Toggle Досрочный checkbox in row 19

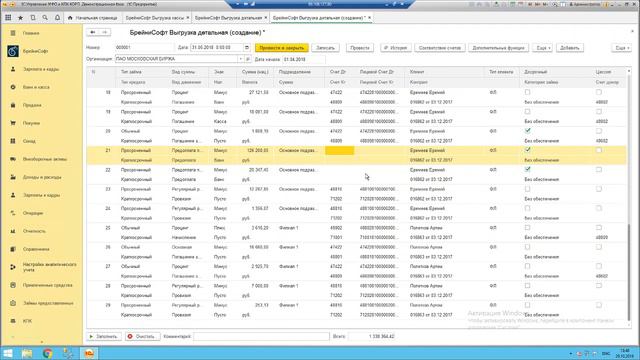pyautogui.click(x=527, y=111)
